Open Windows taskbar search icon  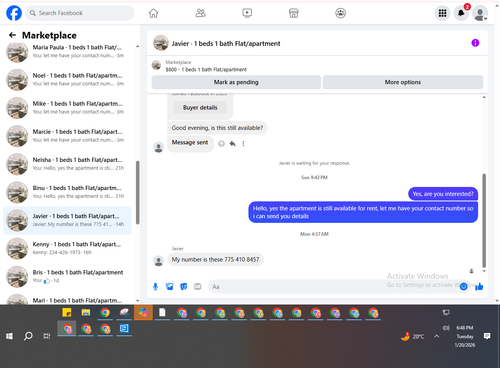click(28, 336)
